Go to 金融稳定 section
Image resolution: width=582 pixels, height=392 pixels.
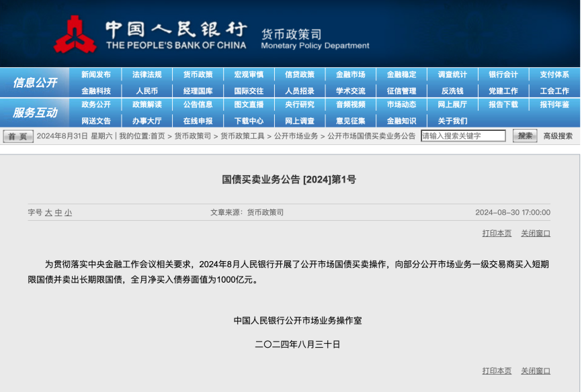tap(402, 75)
